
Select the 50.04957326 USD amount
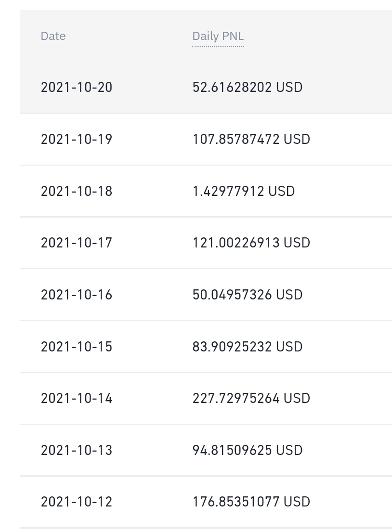point(248,295)
